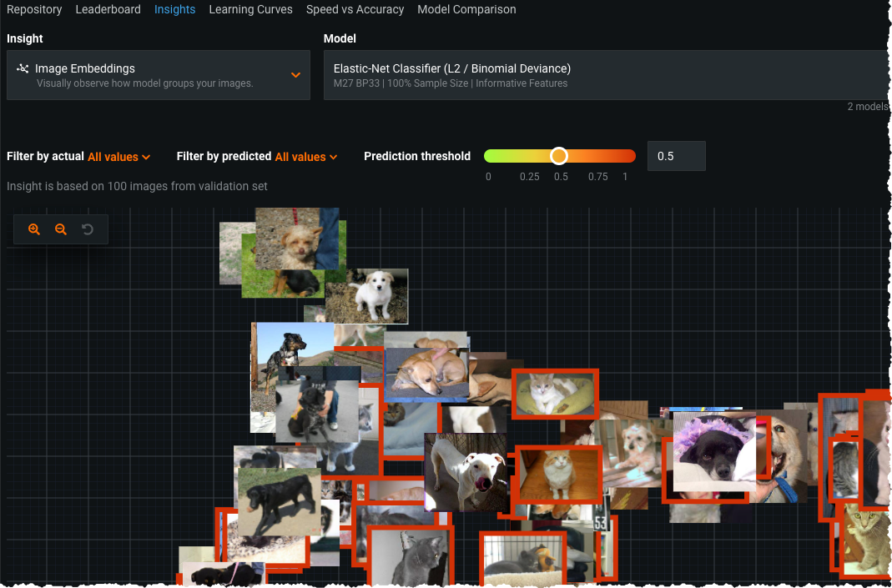
Task: Click the threshold value field showing 0.5
Action: coord(677,156)
